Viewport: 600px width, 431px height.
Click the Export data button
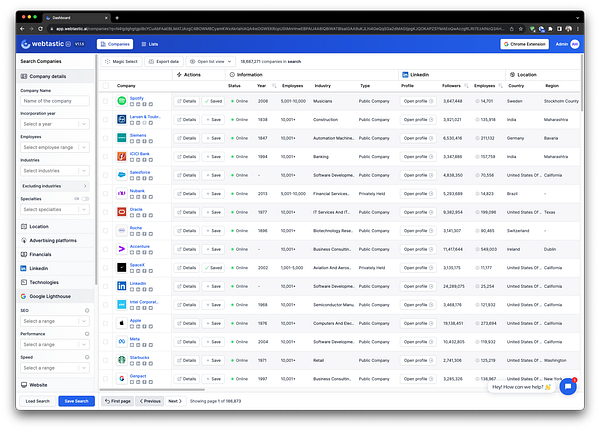pyautogui.click(x=164, y=61)
